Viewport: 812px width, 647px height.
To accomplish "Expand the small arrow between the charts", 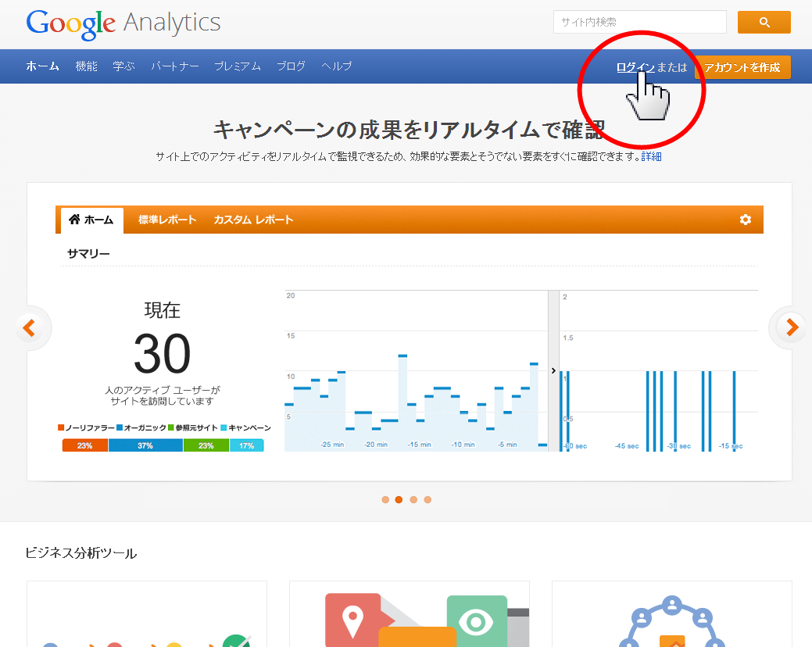I will [x=553, y=370].
